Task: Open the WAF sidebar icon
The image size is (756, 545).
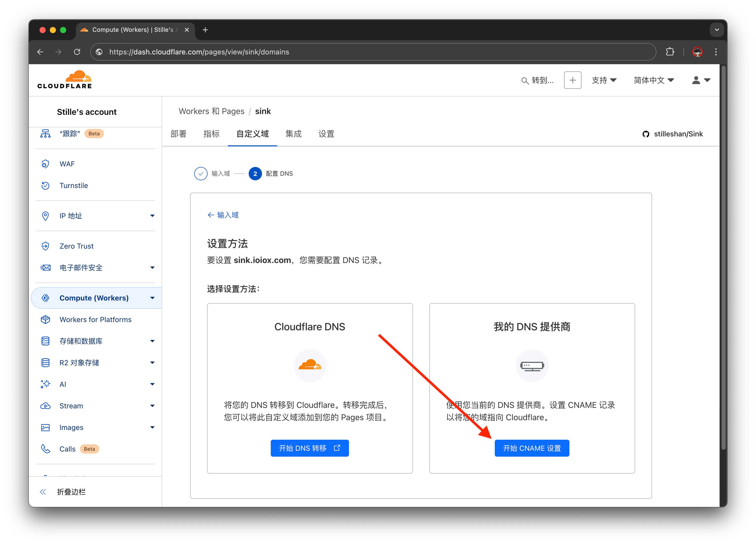Action: [45, 164]
